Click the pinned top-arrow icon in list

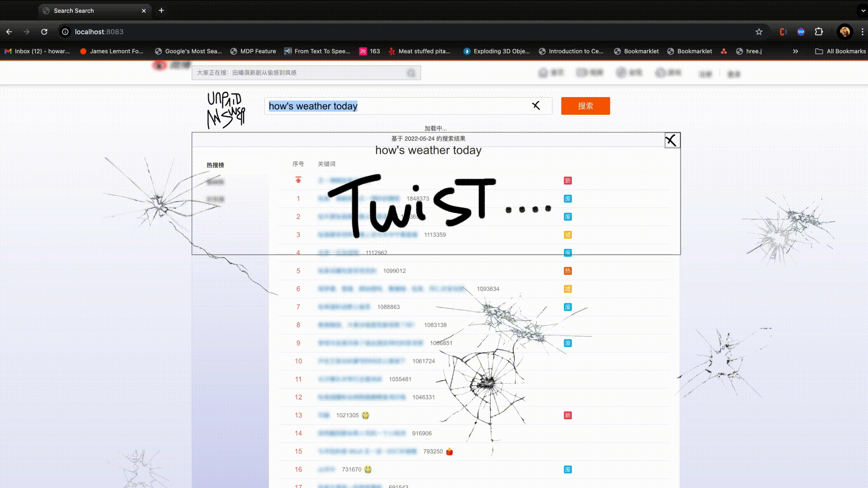(x=298, y=180)
